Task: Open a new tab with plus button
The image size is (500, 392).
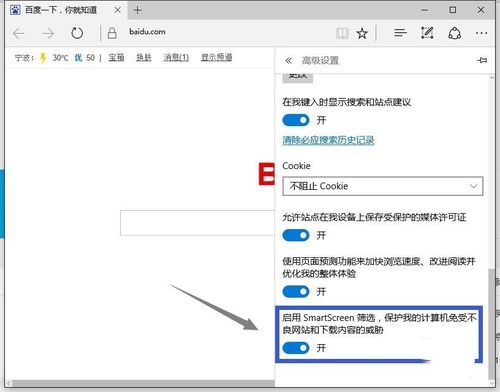Action: 137,10
